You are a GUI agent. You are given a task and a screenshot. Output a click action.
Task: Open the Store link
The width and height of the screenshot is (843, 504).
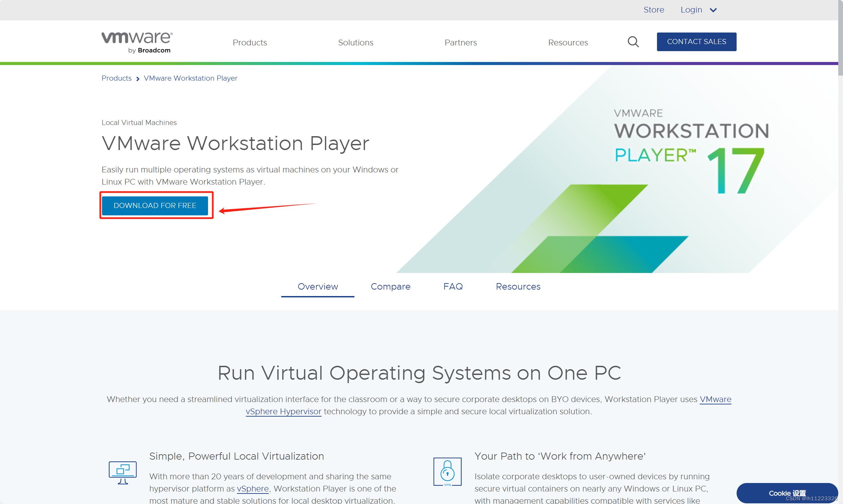point(654,10)
